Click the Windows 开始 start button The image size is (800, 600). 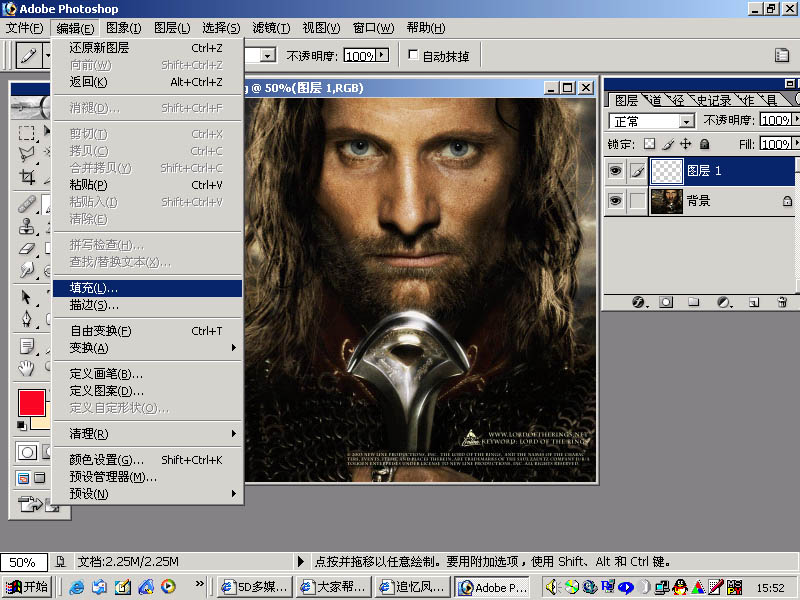tap(27, 587)
